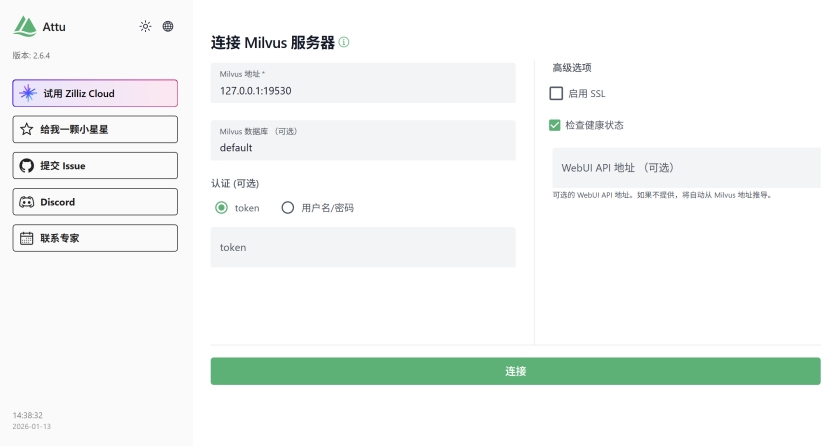Click the 高级选项 heading
The height and width of the screenshot is (446, 836).
pos(572,68)
